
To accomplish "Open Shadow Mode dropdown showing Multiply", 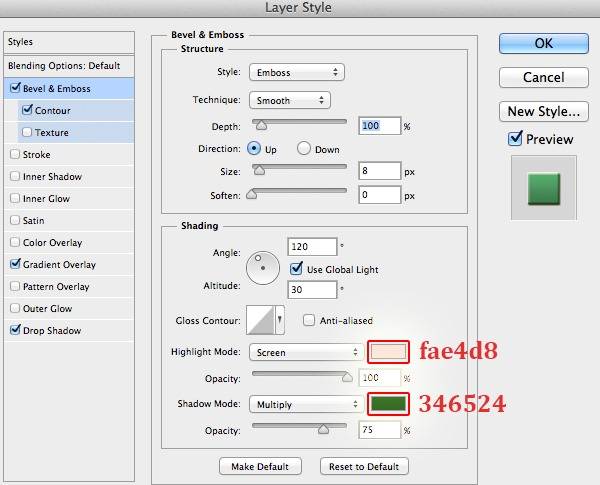I will click(x=306, y=404).
